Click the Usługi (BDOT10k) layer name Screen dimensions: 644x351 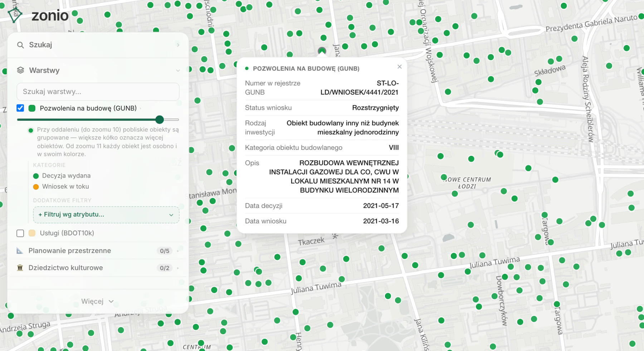pos(67,233)
